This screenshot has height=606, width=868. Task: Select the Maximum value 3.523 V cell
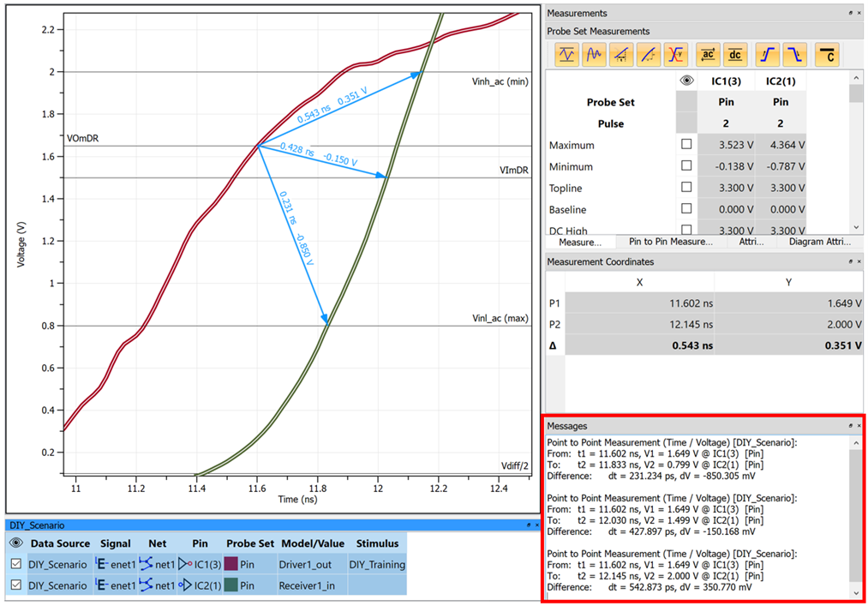726,145
